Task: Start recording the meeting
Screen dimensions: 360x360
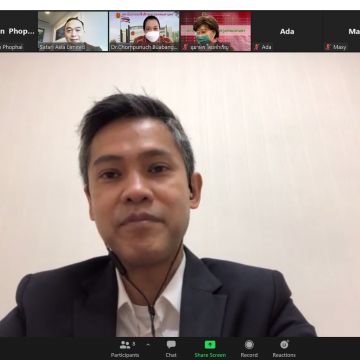Action: 249,349
